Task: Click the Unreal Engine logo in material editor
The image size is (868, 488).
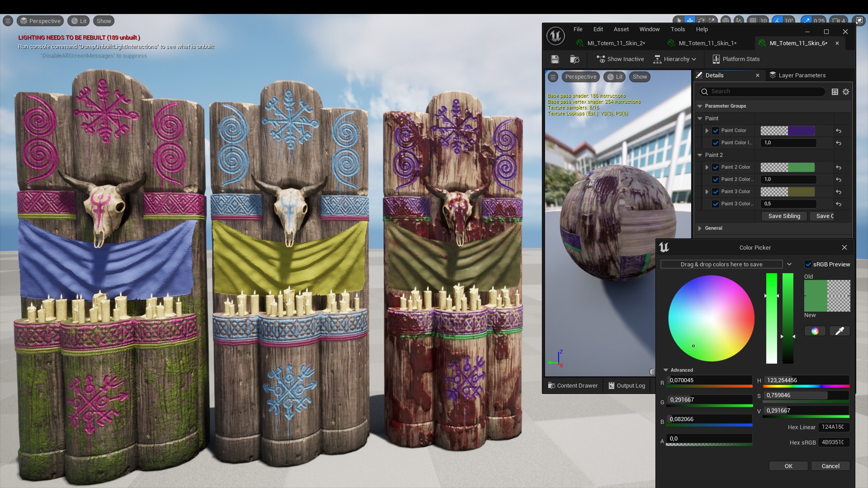Action: 556,36
